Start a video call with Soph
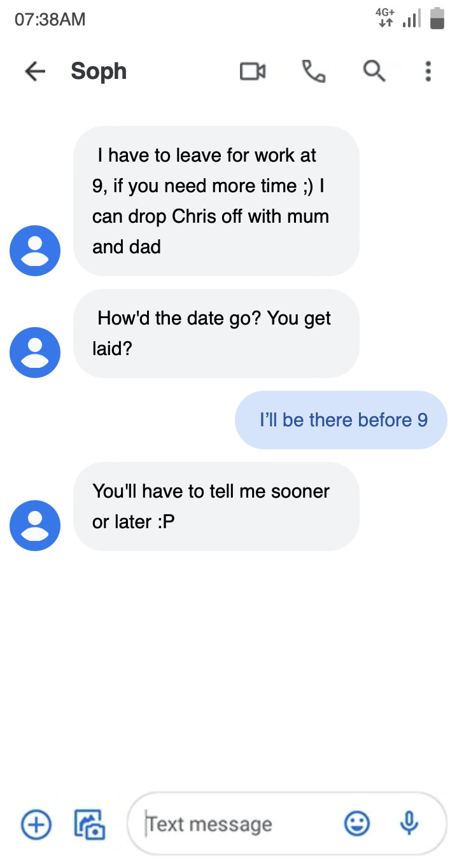This screenshot has height=868, width=457. (253, 71)
